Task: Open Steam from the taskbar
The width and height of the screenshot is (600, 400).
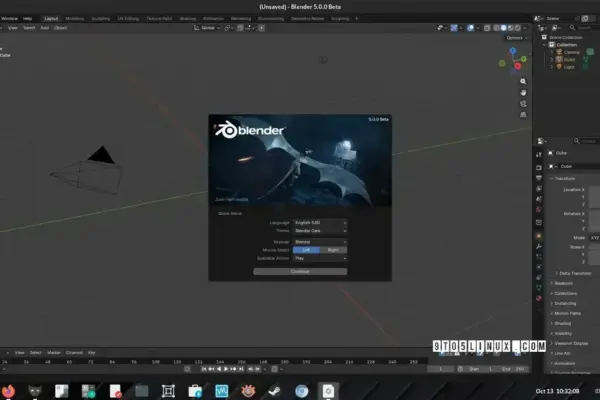Action: click(x=274, y=391)
